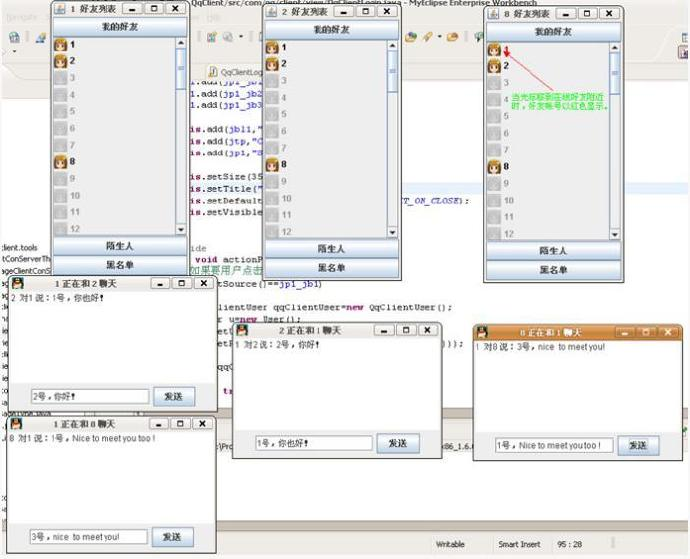Collapse 我的好友 group in user 1's friend list
Viewport: 690px width, 559px height.
click(x=118, y=27)
